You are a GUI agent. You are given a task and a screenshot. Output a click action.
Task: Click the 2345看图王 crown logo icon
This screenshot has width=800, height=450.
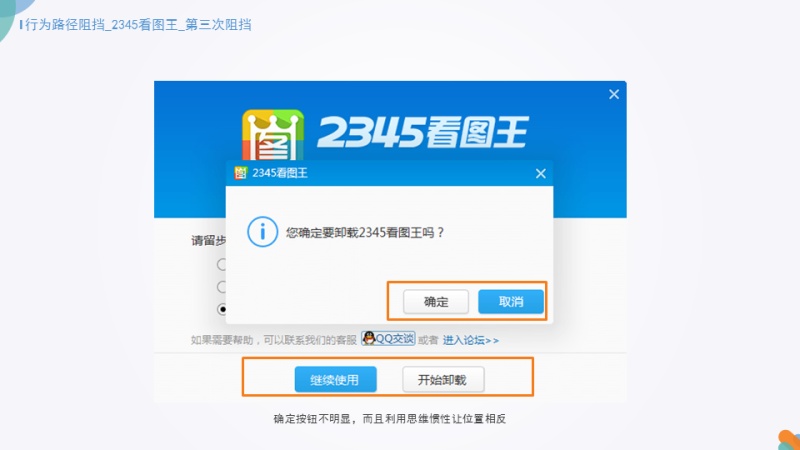[273, 135]
